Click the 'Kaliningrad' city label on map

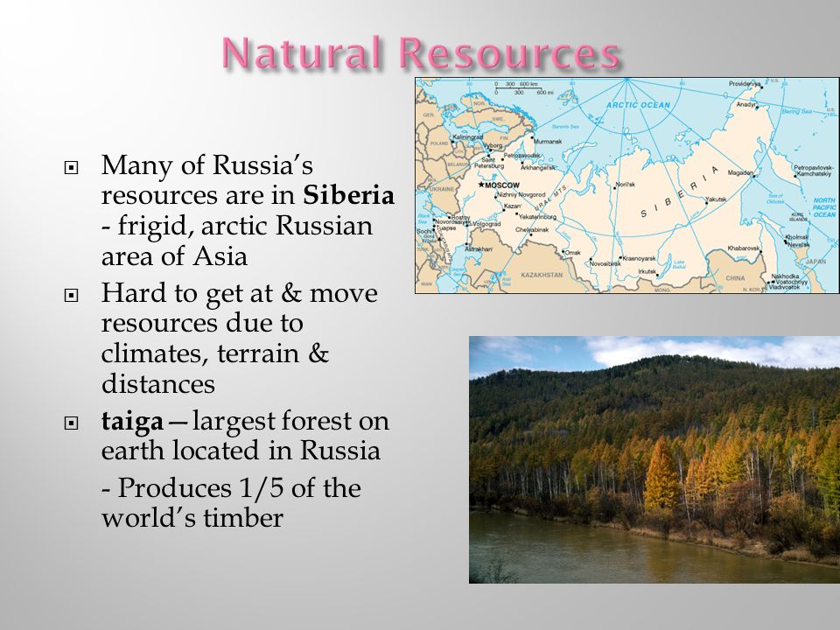[x=467, y=137]
